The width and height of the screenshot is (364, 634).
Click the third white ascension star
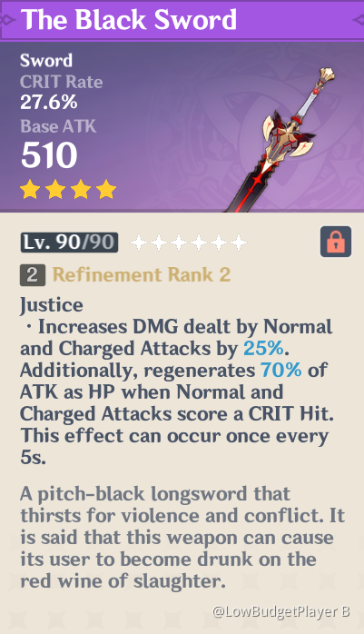[179, 243]
